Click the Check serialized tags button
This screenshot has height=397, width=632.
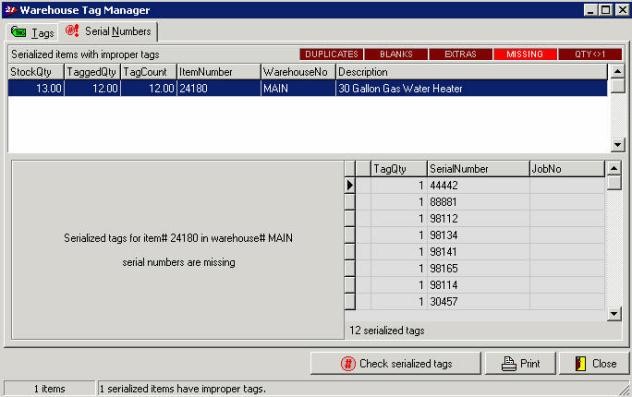[x=395, y=364]
